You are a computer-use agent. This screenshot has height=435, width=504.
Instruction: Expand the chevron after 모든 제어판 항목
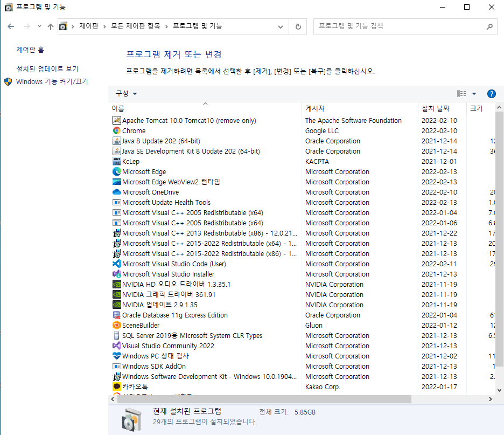point(166,26)
